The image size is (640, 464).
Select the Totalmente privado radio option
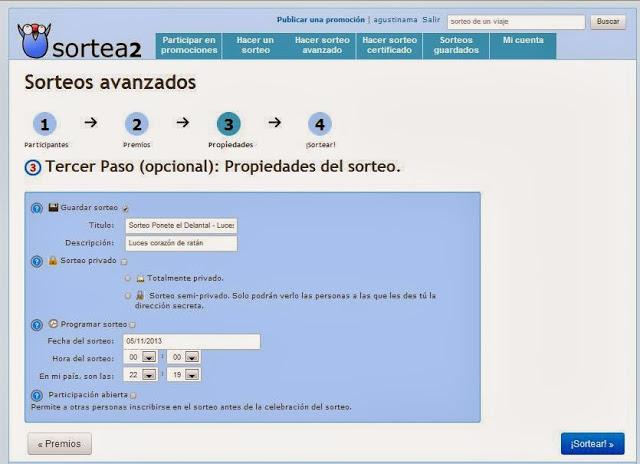[x=127, y=278]
